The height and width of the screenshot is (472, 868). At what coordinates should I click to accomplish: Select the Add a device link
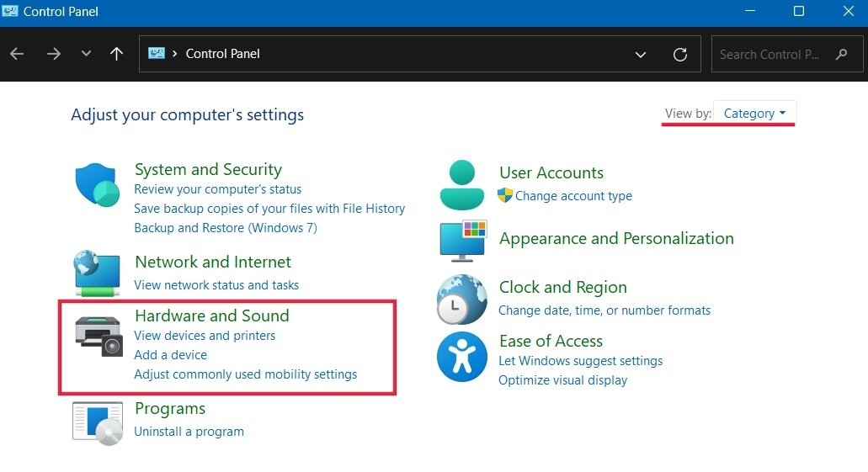(x=171, y=355)
